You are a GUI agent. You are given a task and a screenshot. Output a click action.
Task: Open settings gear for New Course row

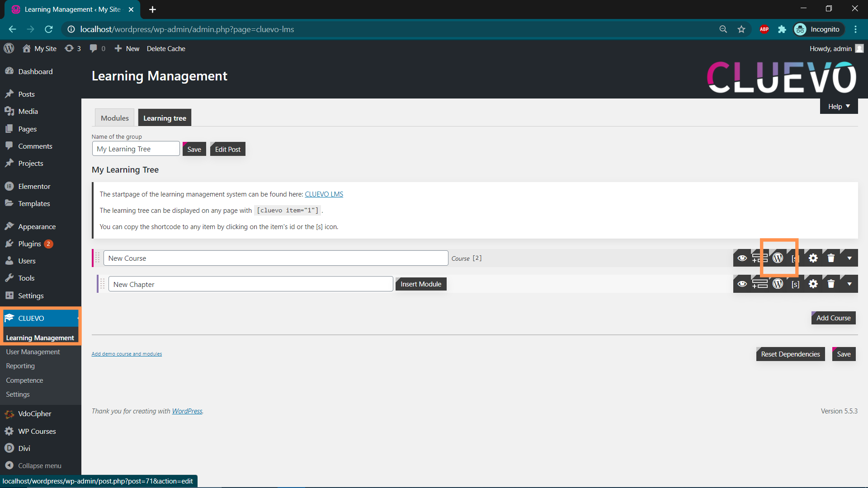pyautogui.click(x=813, y=258)
